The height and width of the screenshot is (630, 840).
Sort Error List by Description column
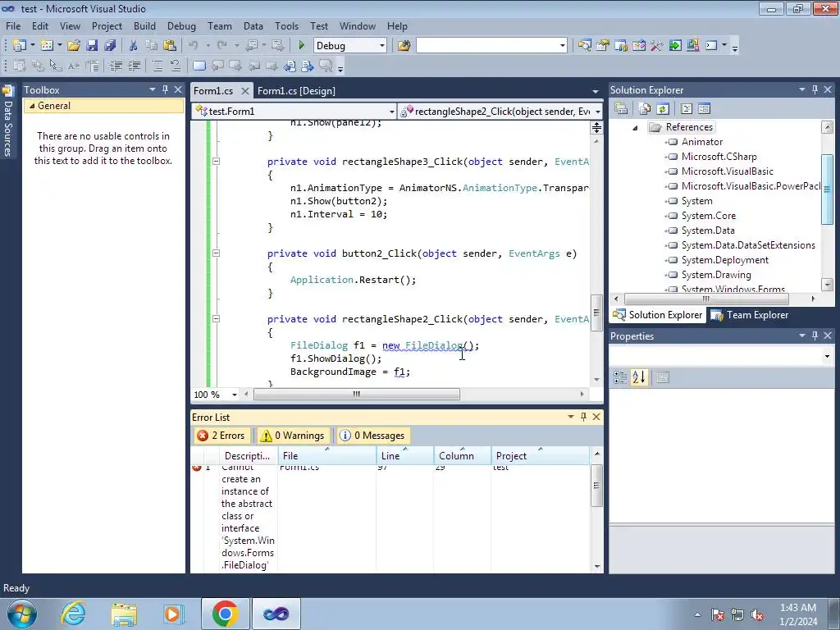pos(248,456)
